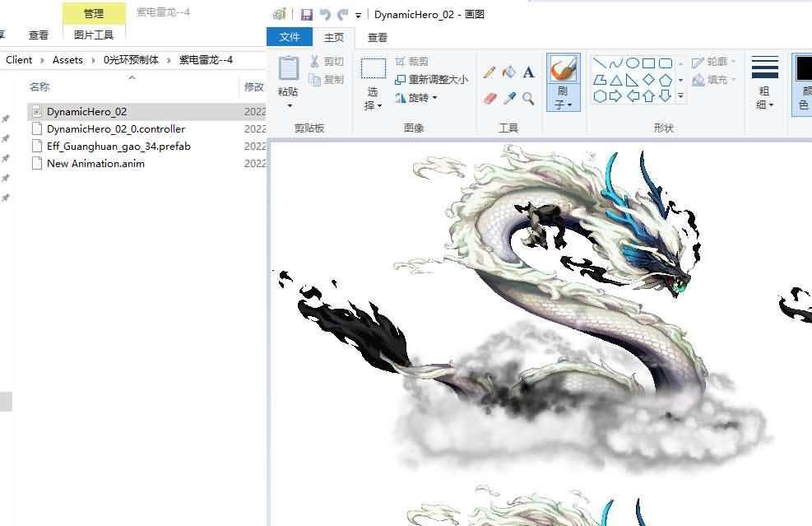
Task: Select the Fill with color bucket tool
Action: [509, 72]
